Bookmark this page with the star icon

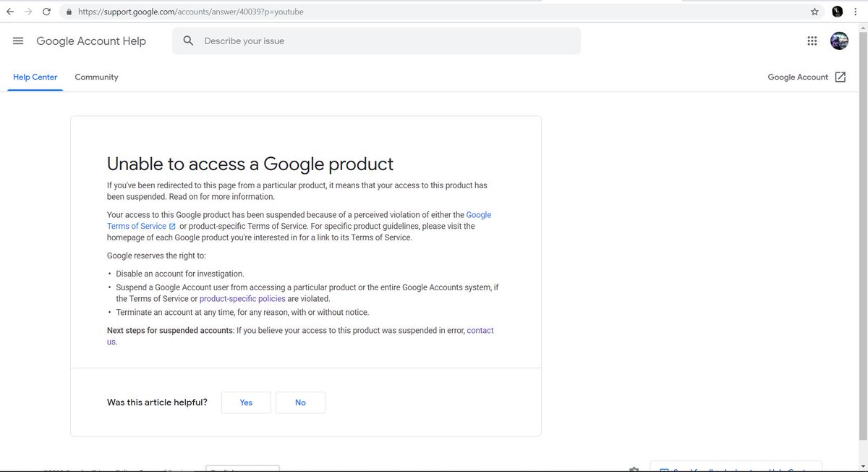click(814, 12)
